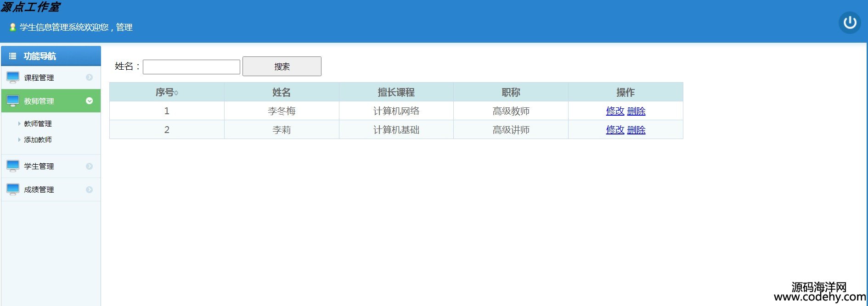
Task: Collapse the 教师管理 menu chevron
Action: pyautogui.click(x=90, y=101)
